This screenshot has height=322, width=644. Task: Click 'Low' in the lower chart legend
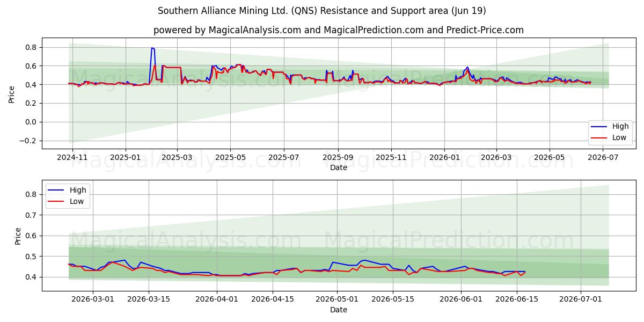(77, 201)
